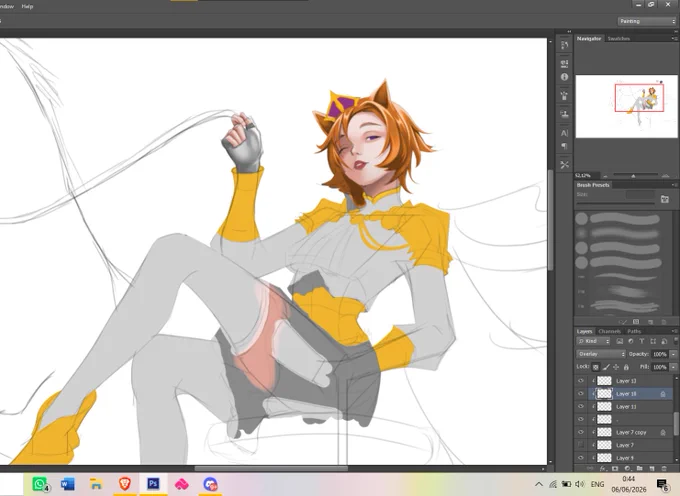Open the Paragraph panel icon
The image size is (680, 496).
(564, 146)
